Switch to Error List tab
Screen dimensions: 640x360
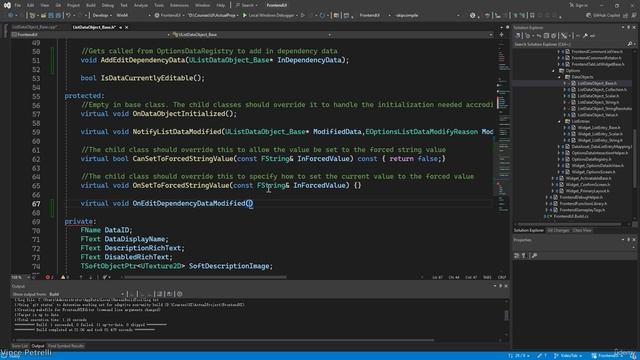[20, 346]
